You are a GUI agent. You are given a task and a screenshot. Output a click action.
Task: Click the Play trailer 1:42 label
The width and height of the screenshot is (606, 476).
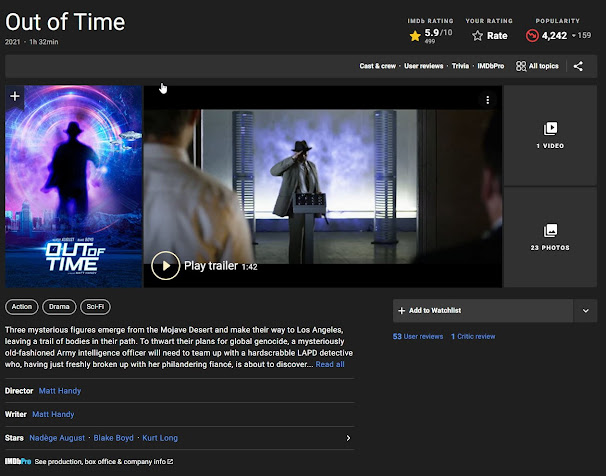(x=221, y=266)
